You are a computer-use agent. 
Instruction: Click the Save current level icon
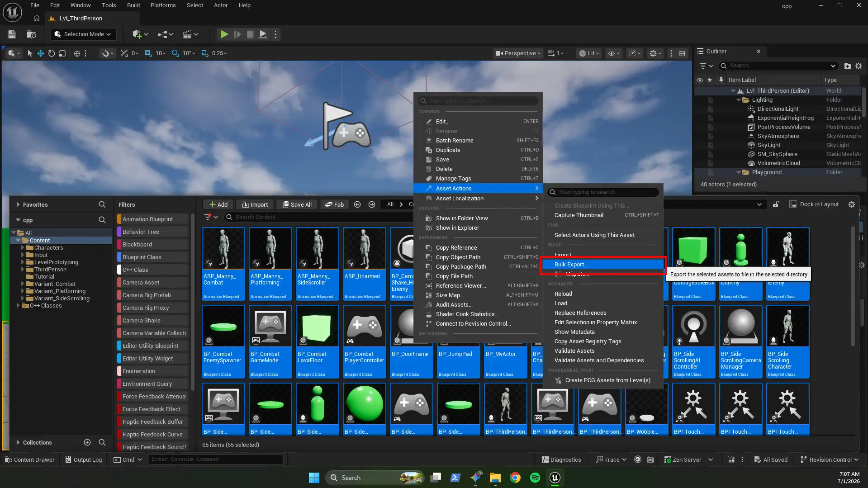(12, 34)
